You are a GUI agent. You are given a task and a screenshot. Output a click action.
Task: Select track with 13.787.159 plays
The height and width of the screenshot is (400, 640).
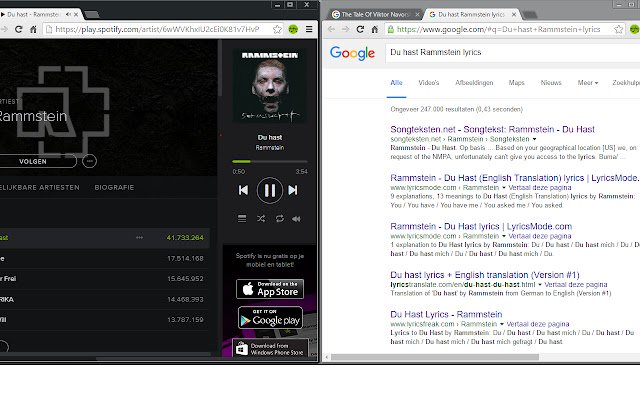tap(104, 320)
